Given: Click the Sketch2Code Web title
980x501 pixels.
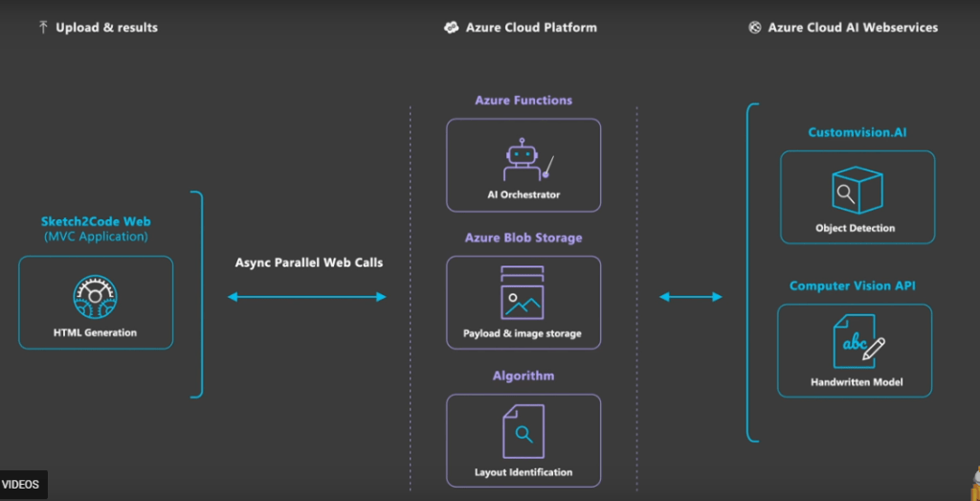Looking at the screenshot, I should tap(96, 221).
